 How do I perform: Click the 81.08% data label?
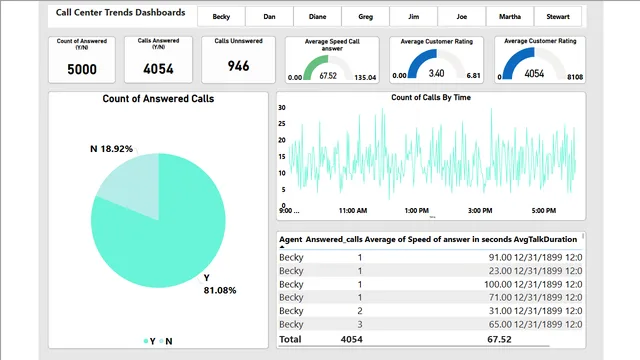[x=220, y=290]
